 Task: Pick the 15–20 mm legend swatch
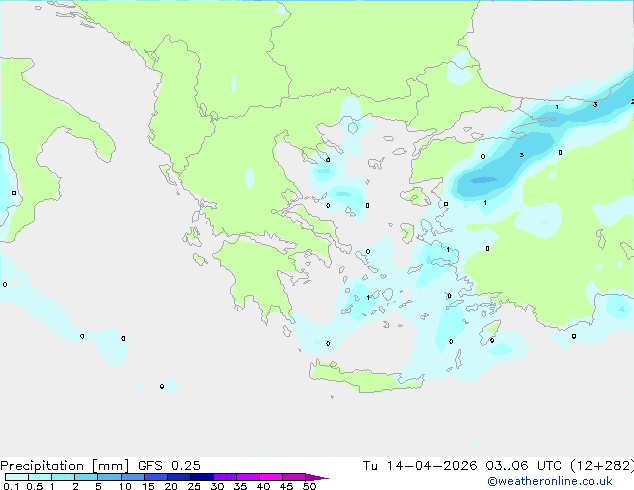point(155,477)
